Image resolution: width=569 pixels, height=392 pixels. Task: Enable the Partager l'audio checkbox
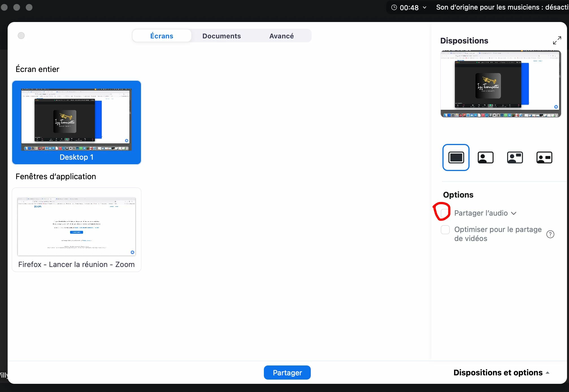(445, 213)
